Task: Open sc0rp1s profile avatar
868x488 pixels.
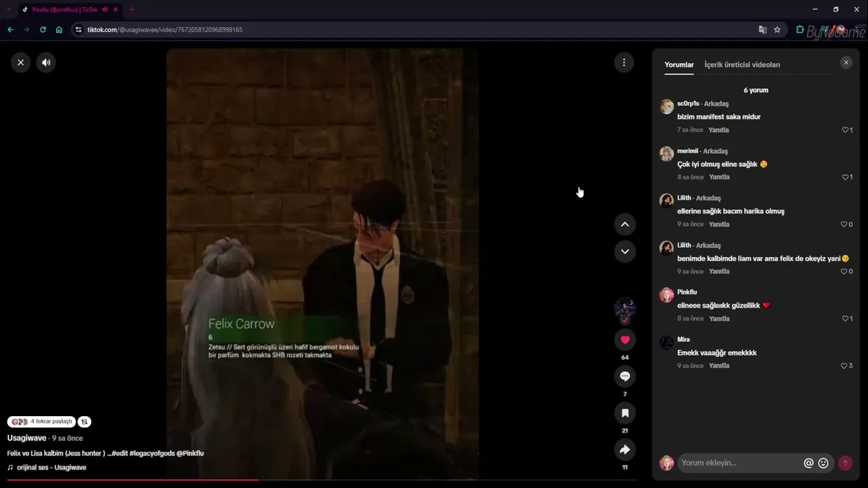Action: 667,106
